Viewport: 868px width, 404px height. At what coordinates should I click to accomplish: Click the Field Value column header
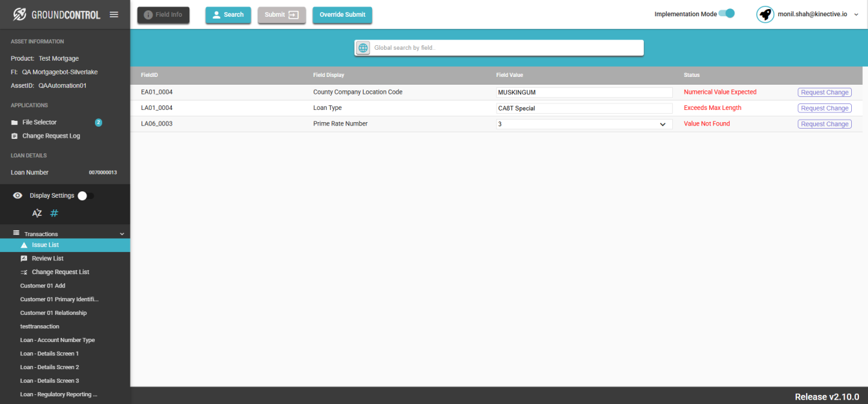point(510,76)
